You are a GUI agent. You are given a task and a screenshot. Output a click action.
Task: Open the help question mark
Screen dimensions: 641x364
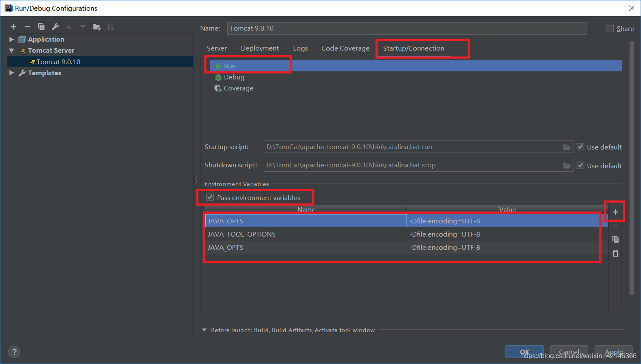pos(14,352)
